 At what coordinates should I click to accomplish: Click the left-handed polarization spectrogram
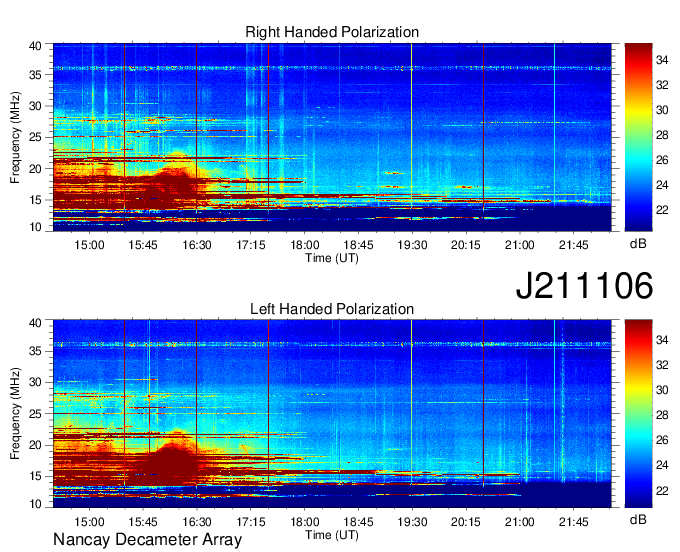(x=332, y=414)
